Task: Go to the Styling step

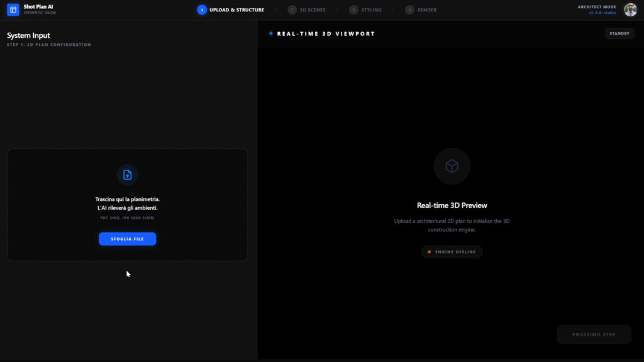Action: click(x=371, y=10)
